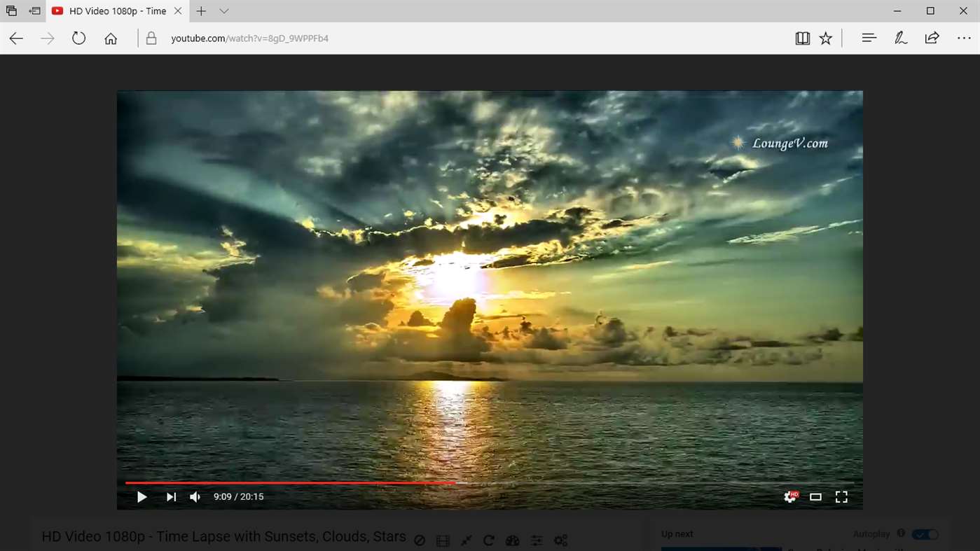Open reading view
The width and height of the screenshot is (980, 551).
tap(803, 39)
